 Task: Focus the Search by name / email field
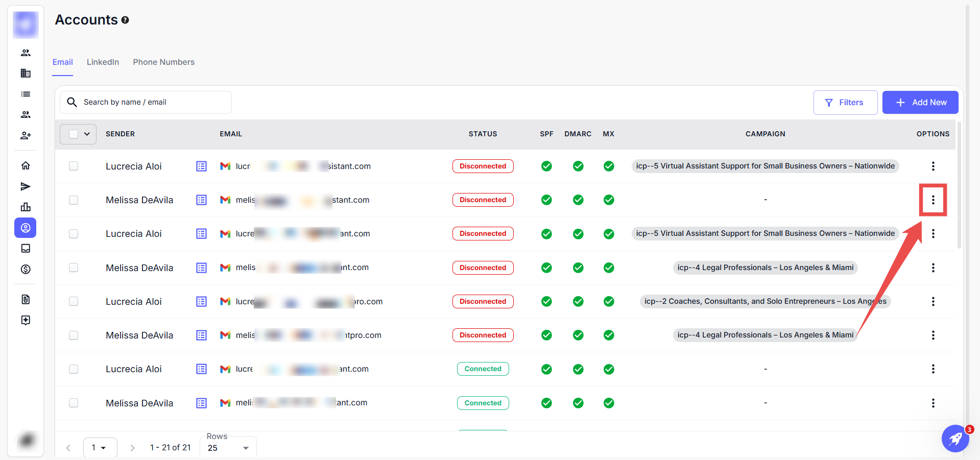coord(153,102)
